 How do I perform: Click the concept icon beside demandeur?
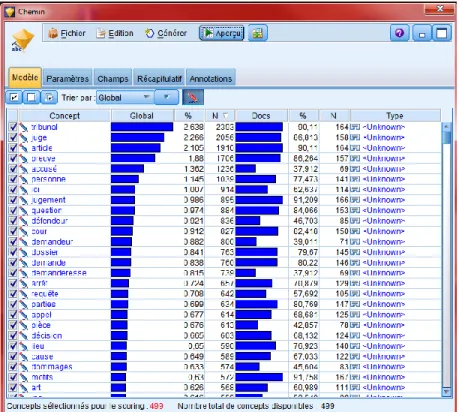point(24,242)
